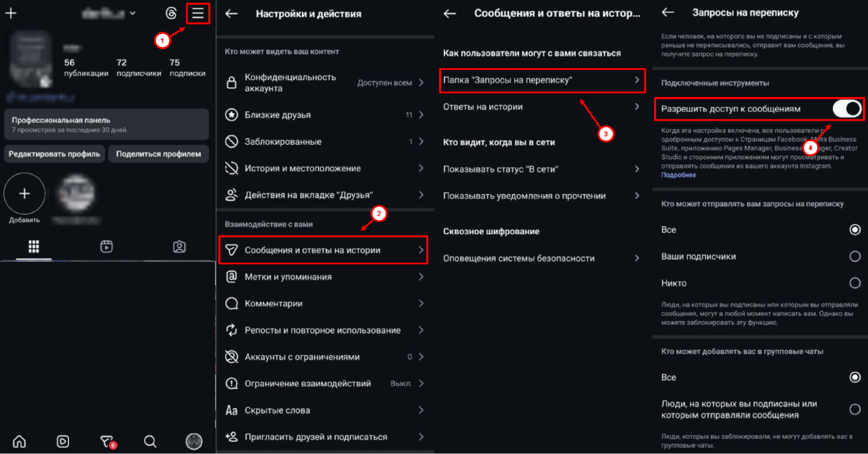Open Reels from the bottom navigation
This screenshot has width=868, height=454.
pyautogui.click(x=63, y=441)
